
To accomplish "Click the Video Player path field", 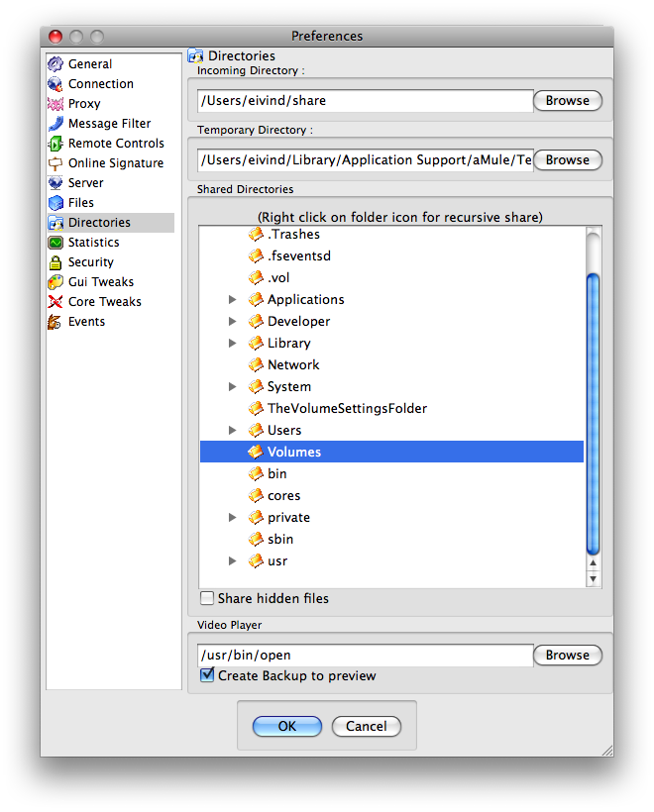I will click(x=365, y=655).
